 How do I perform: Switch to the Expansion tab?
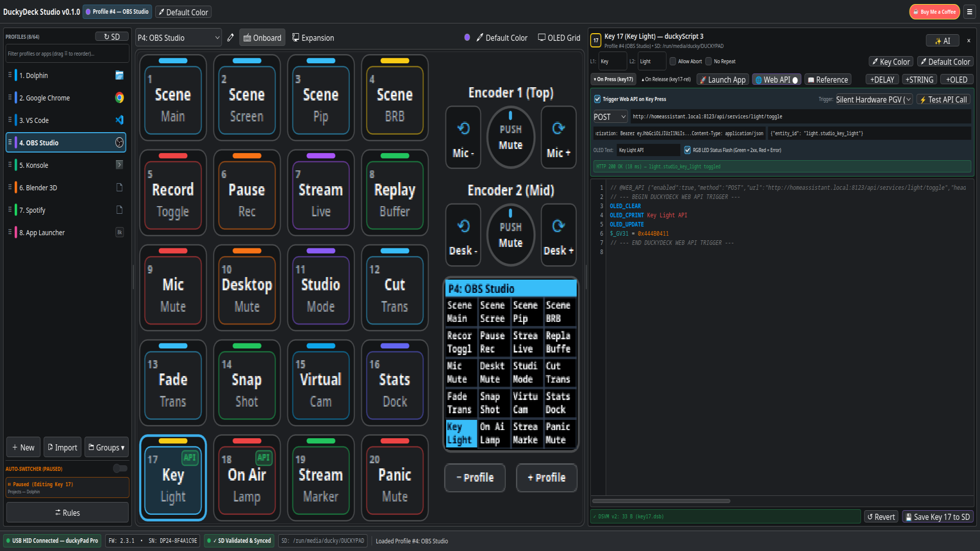313,38
